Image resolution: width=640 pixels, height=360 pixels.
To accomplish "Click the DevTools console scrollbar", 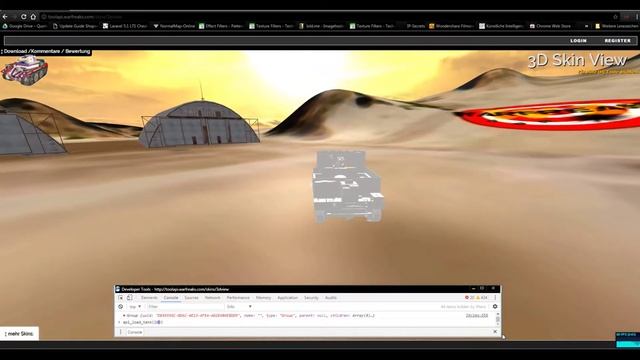I will [498, 319].
